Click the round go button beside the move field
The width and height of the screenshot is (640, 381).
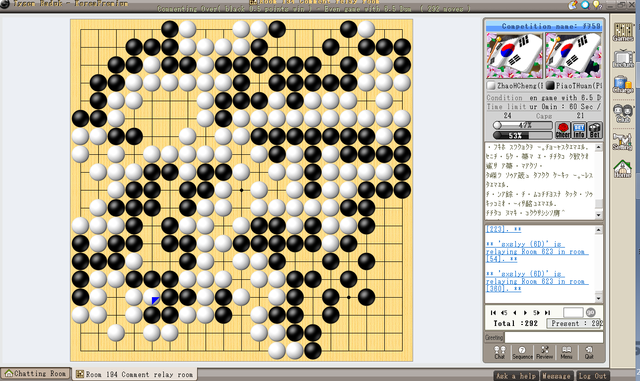tap(591, 312)
